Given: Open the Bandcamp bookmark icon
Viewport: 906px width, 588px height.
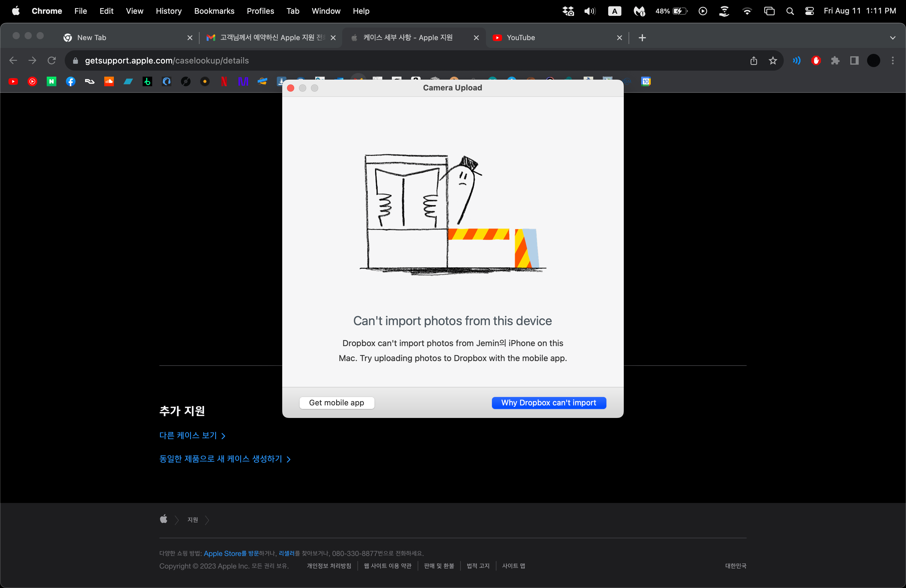Looking at the screenshot, I should point(128,81).
